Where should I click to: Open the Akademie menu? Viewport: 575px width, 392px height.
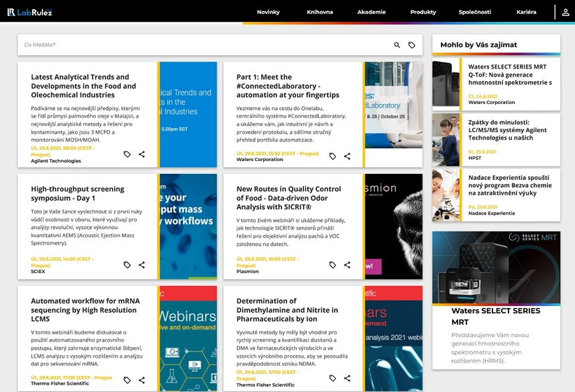tap(372, 12)
